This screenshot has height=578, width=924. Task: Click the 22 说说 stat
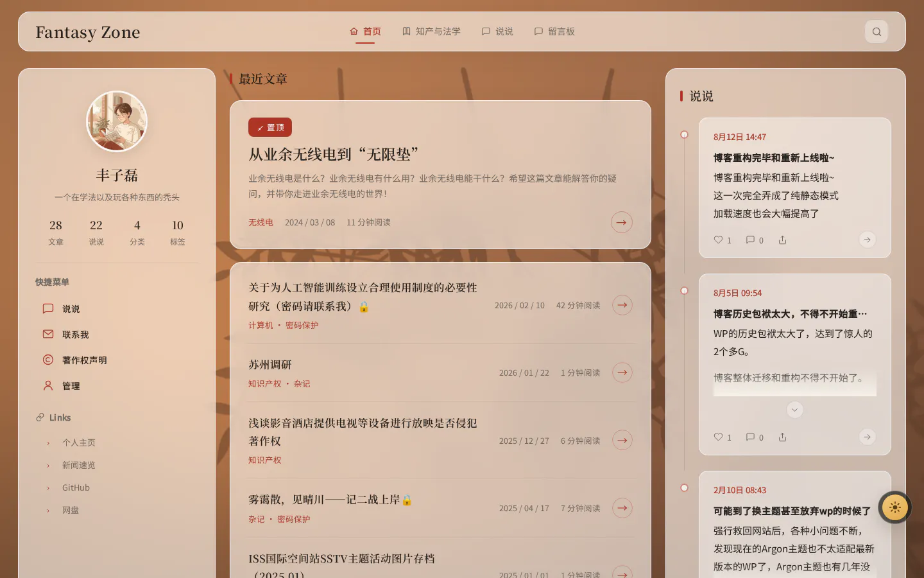coord(96,232)
